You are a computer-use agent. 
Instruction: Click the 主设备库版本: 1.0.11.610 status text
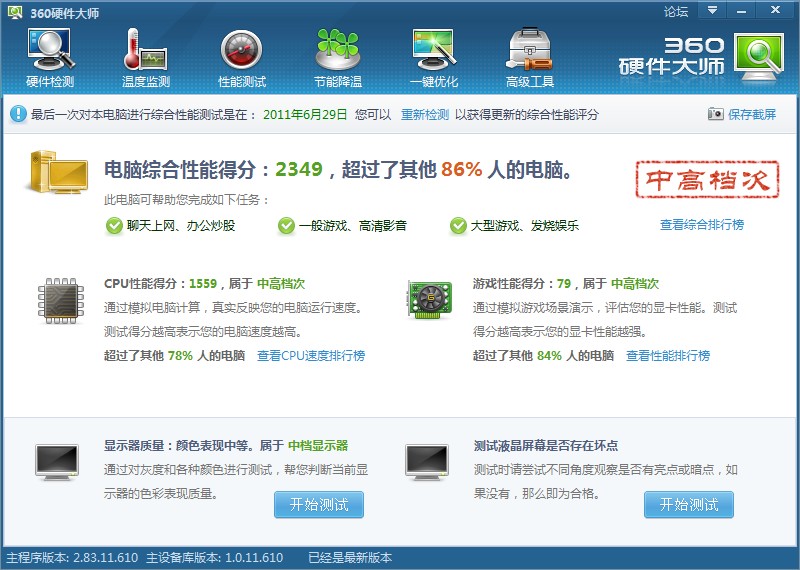[x=214, y=558]
